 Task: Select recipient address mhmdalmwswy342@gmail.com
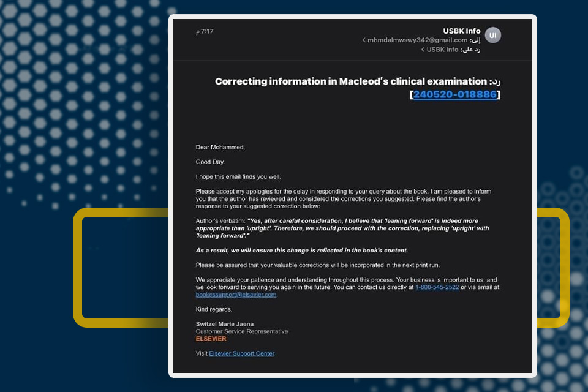click(418, 40)
